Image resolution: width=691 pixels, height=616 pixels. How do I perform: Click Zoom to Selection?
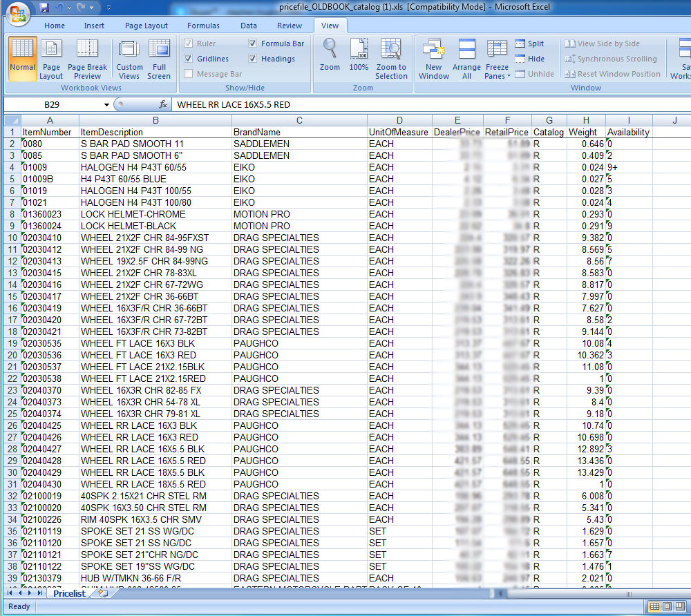tap(391, 59)
